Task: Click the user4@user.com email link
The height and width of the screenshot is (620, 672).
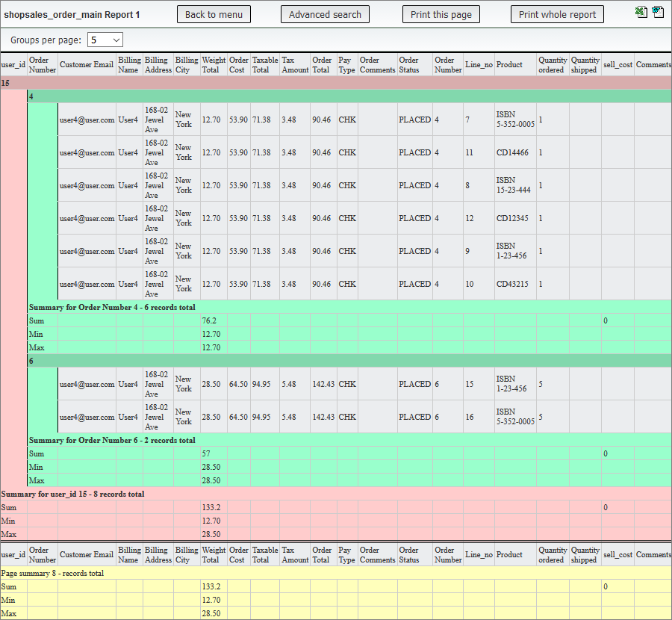Action: (86, 120)
